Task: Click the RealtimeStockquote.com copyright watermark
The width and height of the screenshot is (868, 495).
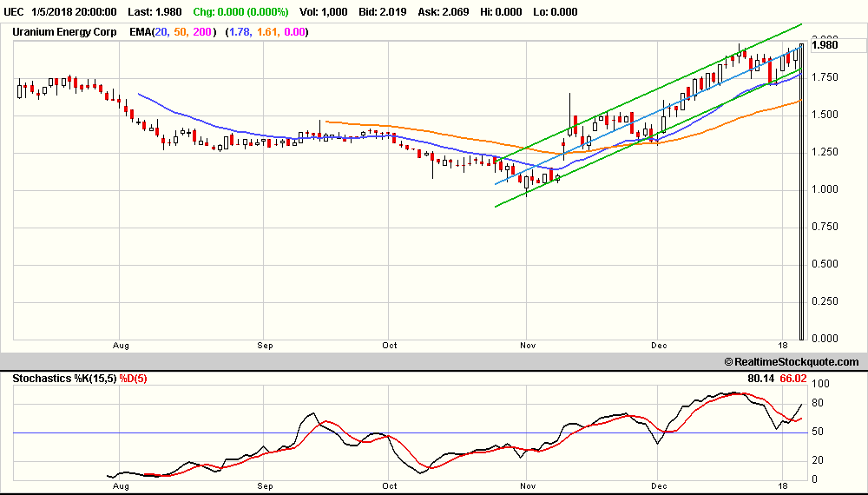Action: [x=790, y=362]
